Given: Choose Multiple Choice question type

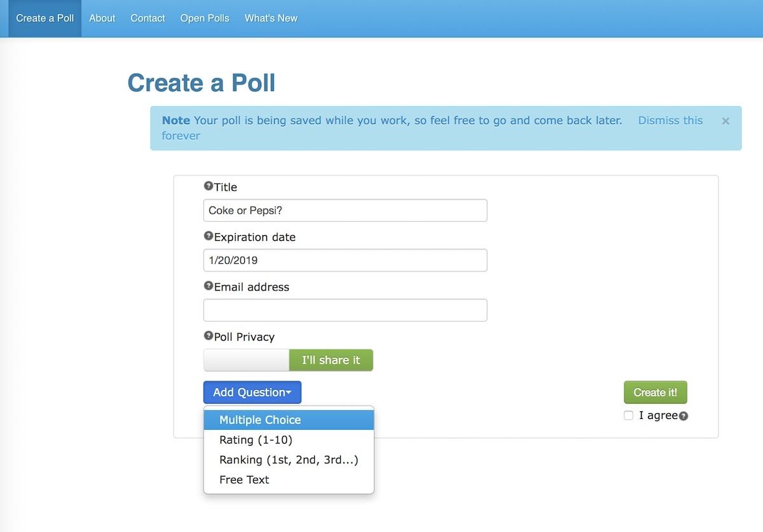Looking at the screenshot, I should 260,419.
